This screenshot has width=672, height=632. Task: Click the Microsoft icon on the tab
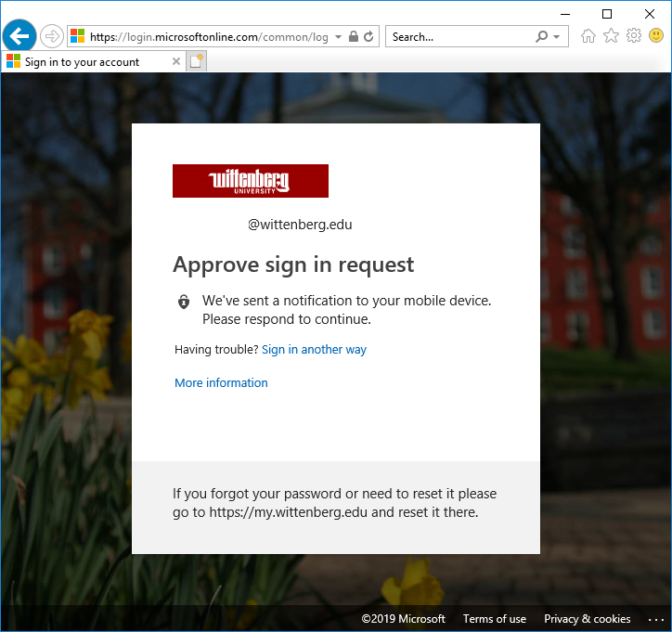(13, 61)
